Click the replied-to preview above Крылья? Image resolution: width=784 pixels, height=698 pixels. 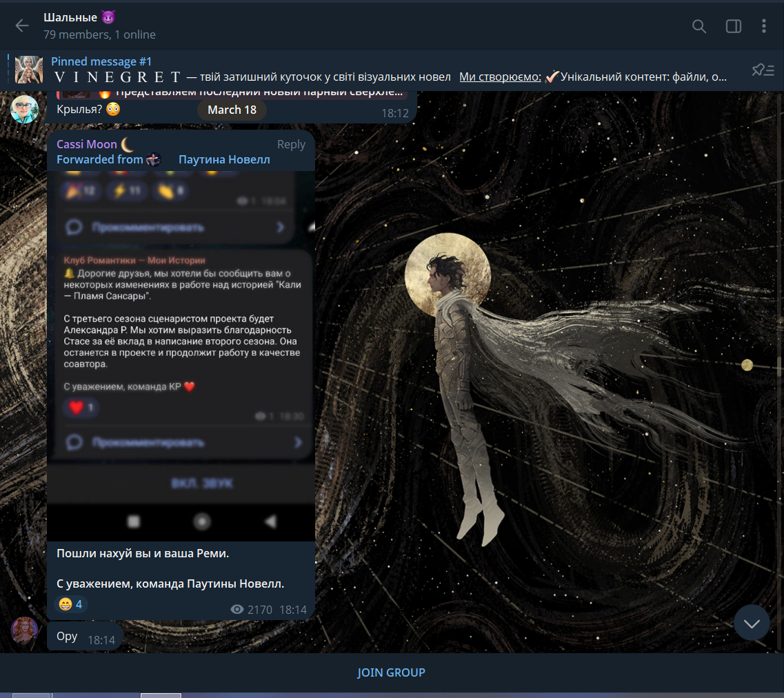click(x=231, y=94)
